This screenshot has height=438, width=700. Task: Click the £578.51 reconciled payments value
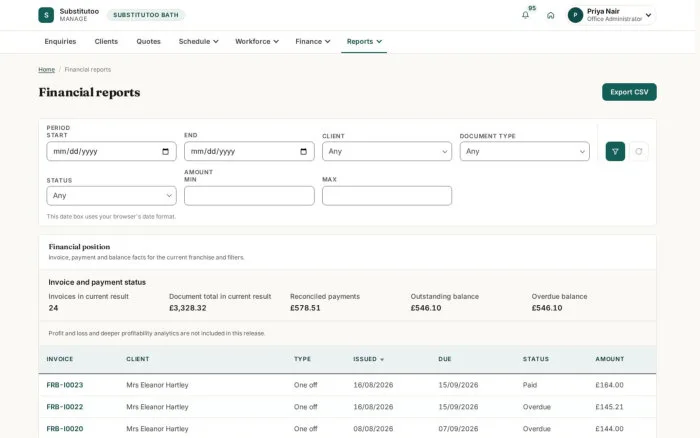[x=305, y=308]
